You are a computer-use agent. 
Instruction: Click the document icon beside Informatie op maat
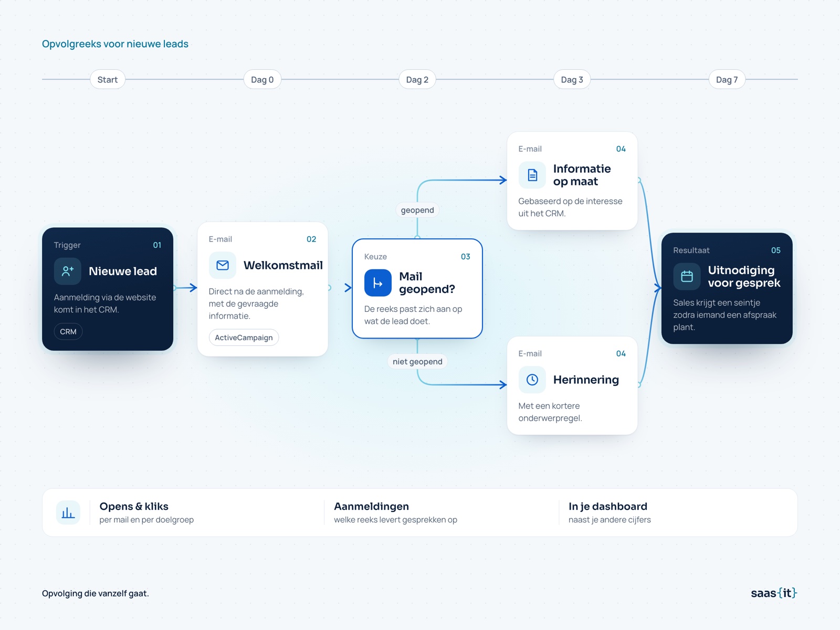532,175
